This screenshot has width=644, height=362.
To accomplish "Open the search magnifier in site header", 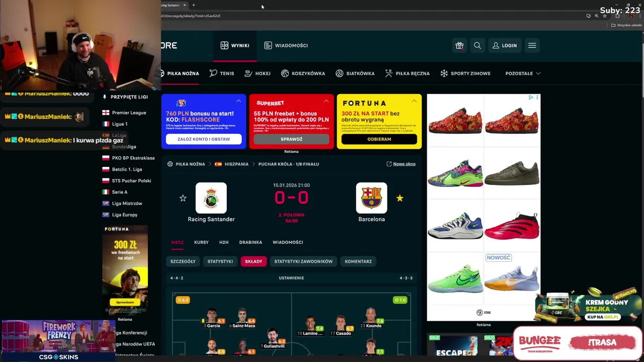I will point(477,45).
